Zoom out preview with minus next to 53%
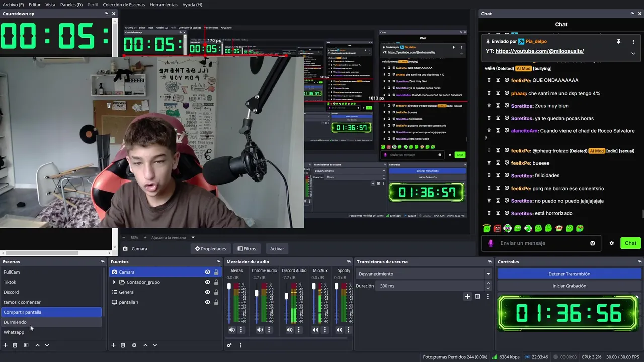Viewport: 644px width, 362px height. pyautogui.click(x=124, y=237)
